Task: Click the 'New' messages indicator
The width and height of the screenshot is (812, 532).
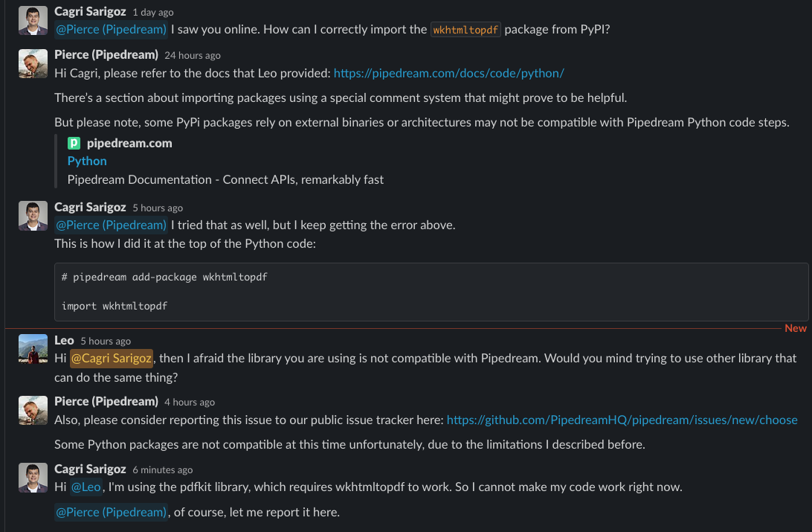Action: tap(795, 328)
